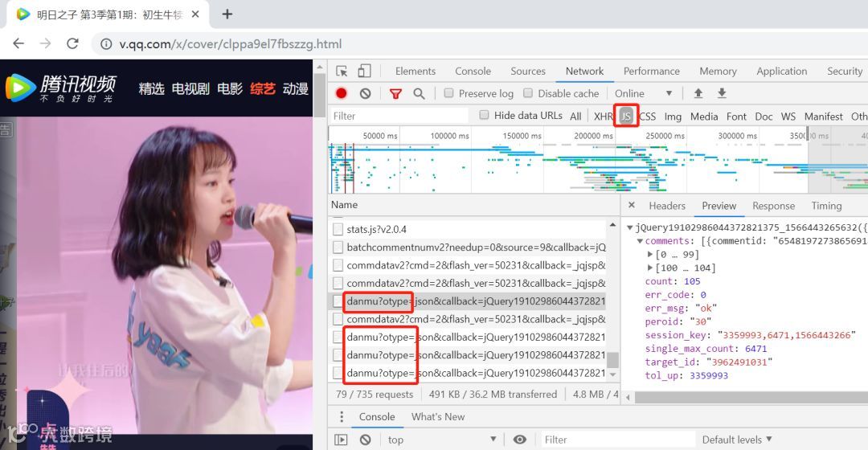Viewport: 868px width, 450px height.
Task: Click the Tencent Video logo
Action: pos(62,88)
